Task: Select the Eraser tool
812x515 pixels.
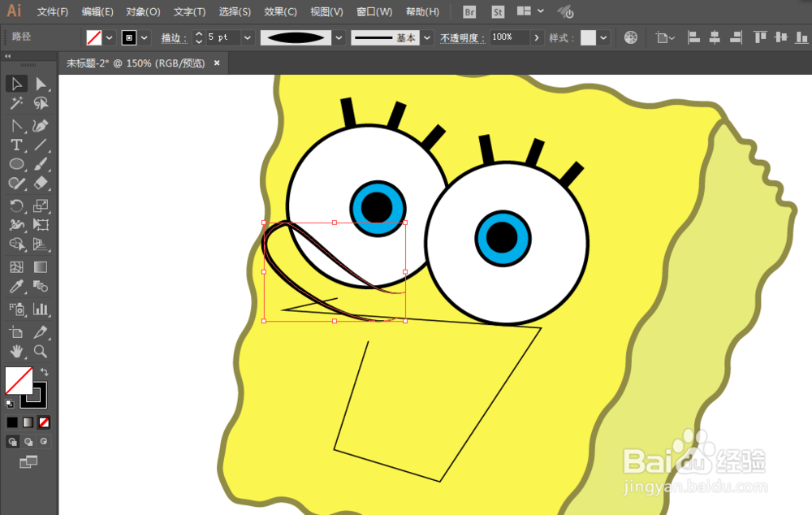Action: [x=41, y=184]
